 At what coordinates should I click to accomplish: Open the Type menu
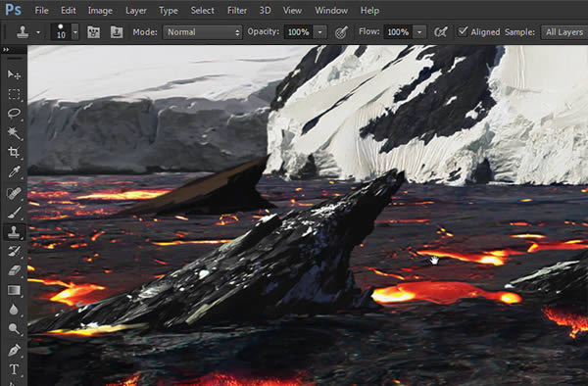click(168, 11)
